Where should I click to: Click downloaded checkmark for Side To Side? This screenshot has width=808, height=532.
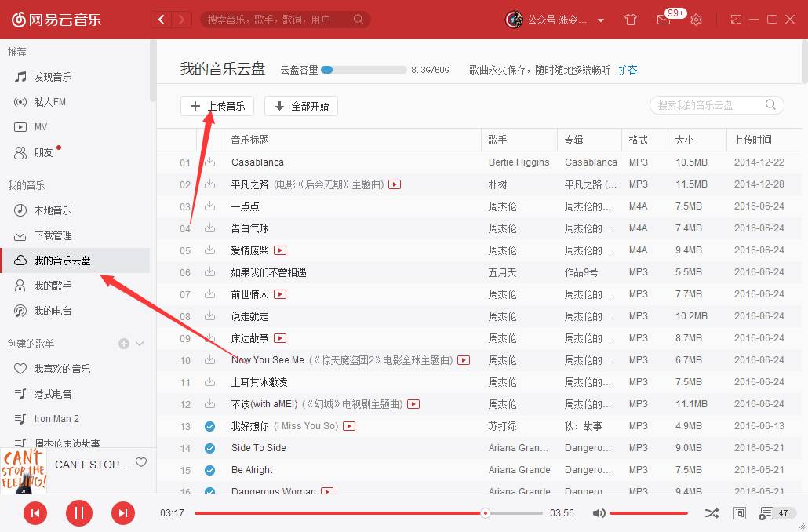(x=209, y=448)
